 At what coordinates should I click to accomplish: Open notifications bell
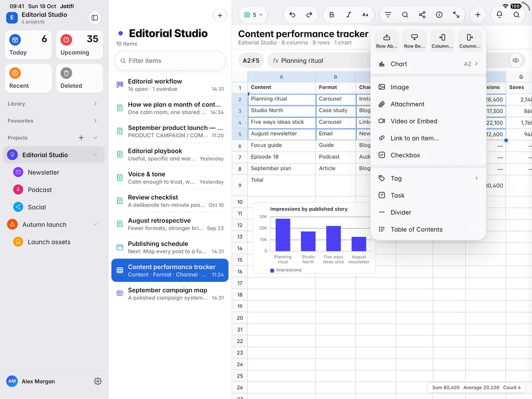(499, 15)
